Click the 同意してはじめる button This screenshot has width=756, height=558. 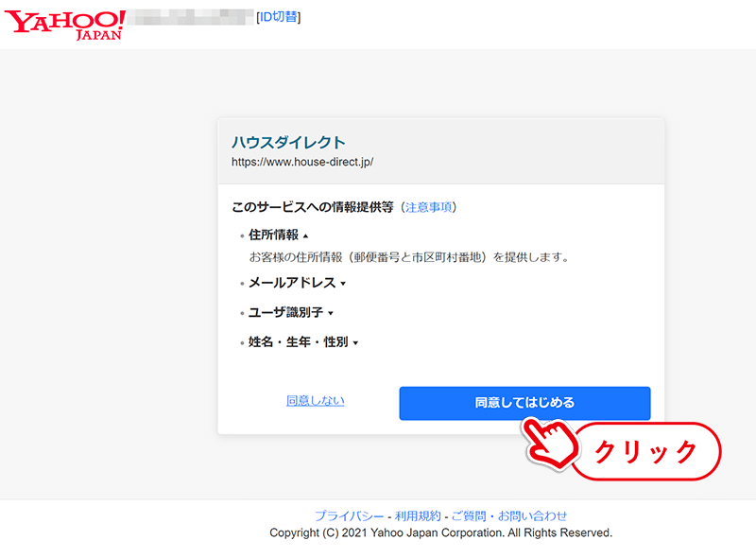524,403
